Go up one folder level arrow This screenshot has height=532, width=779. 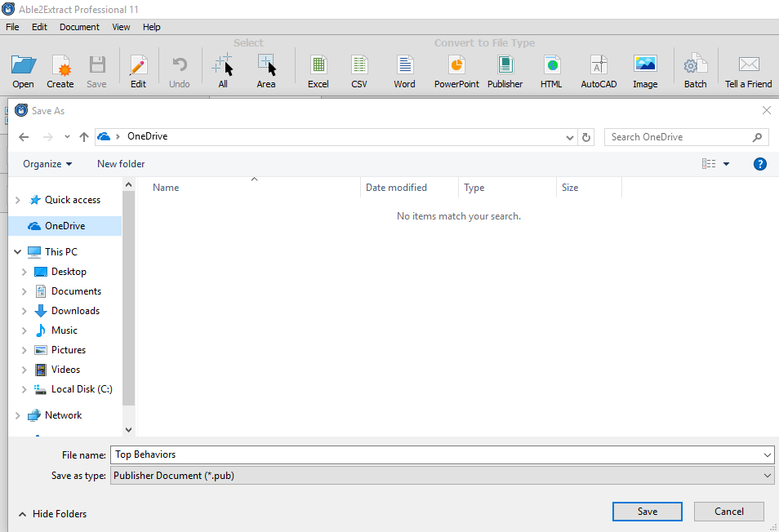pyautogui.click(x=84, y=137)
